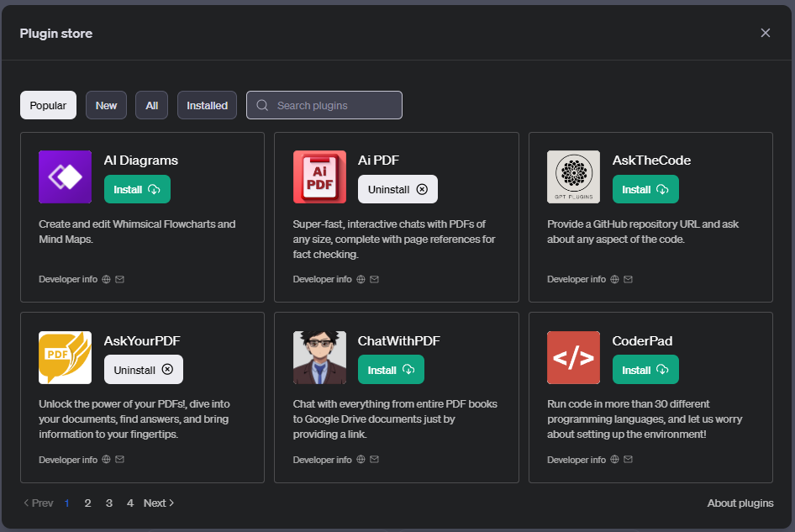Image resolution: width=795 pixels, height=532 pixels.
Task: Click the Ai PDF plugin logo
Action: 319,177
